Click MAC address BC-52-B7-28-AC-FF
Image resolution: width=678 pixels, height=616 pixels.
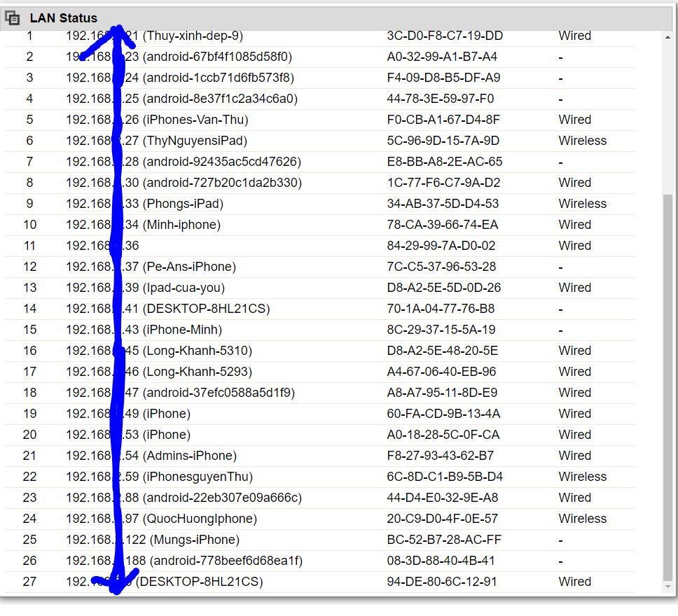pos(444,540)
